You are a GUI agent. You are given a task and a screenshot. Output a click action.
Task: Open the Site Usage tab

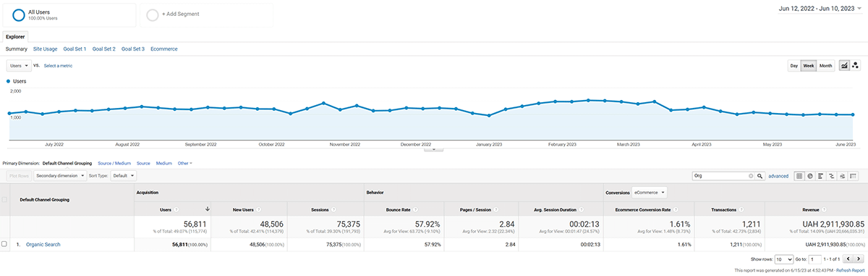pyautogui.click(x=46, y=49)
